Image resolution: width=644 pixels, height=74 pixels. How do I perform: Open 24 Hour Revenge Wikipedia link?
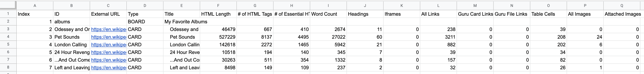[x=108, y=52]
